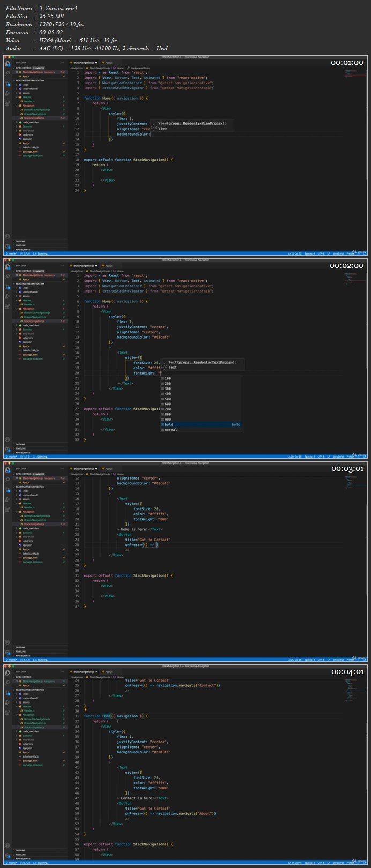This screenshot has height=868, width=371.
Task: Open Source Control icon in 00:01:00 frame
Action: click(8, 84)
